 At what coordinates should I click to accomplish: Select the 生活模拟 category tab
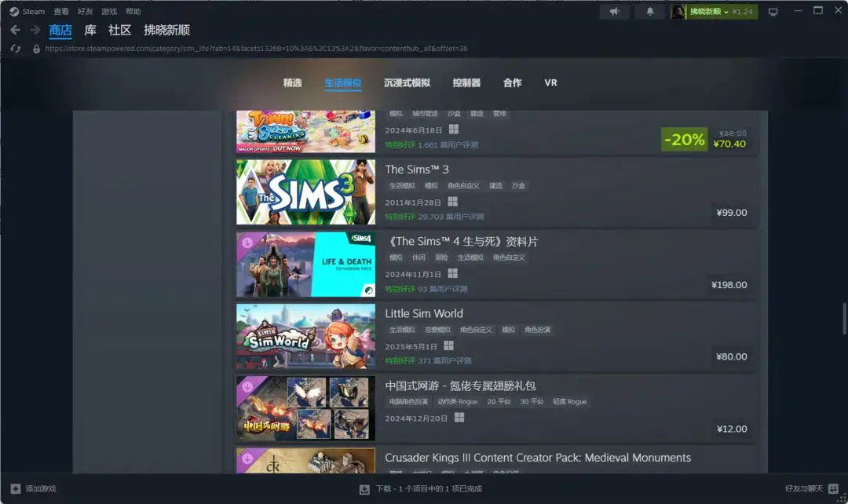point(343,82)
